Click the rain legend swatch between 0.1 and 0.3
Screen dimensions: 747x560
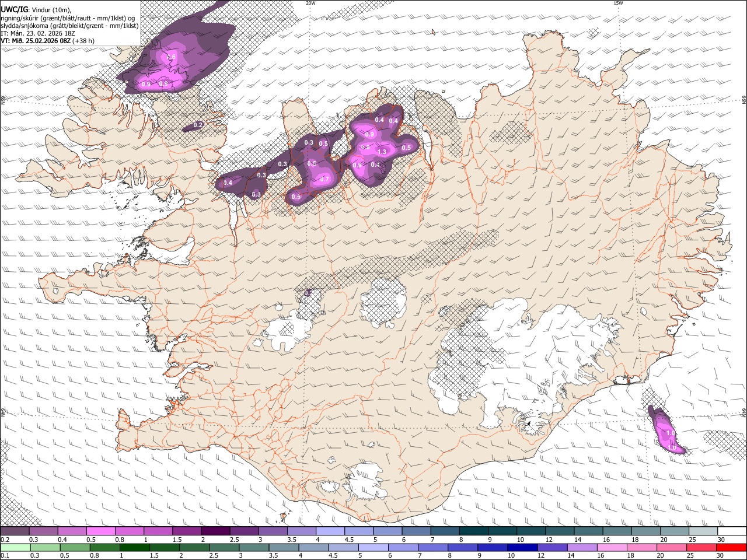click(15, 547)
